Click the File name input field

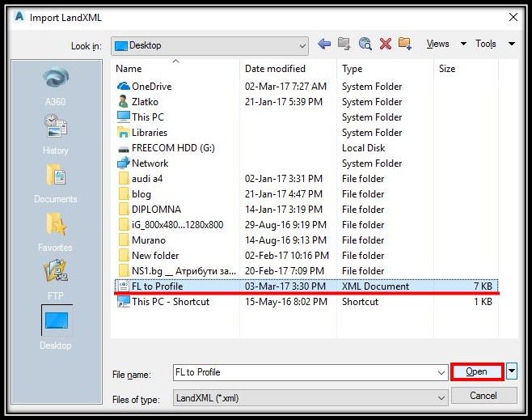click(310, 373)
